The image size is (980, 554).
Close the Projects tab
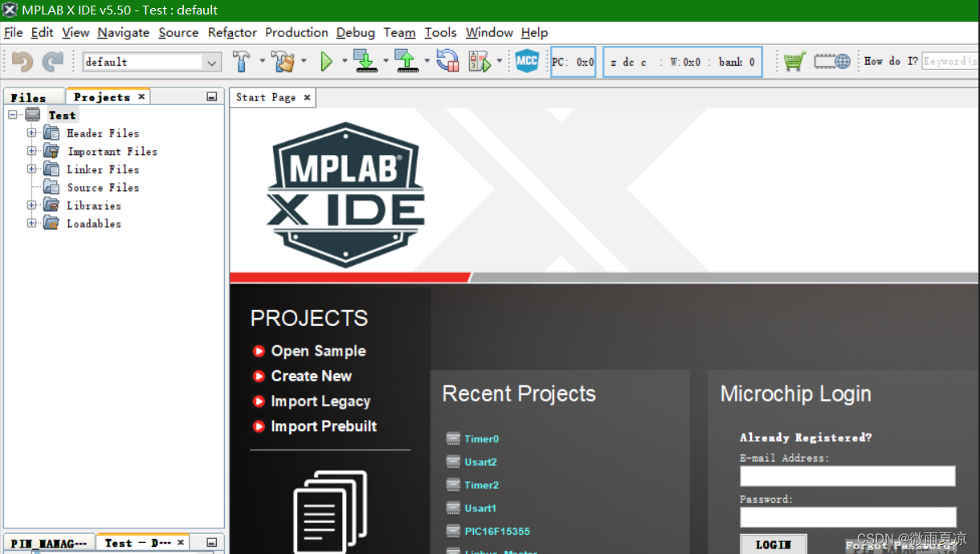(x=141, y=96)
